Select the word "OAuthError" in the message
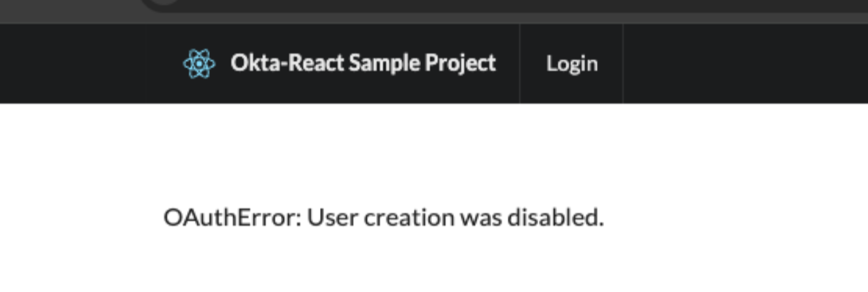This screenshot has width=868, height=292. pos(232,218)
